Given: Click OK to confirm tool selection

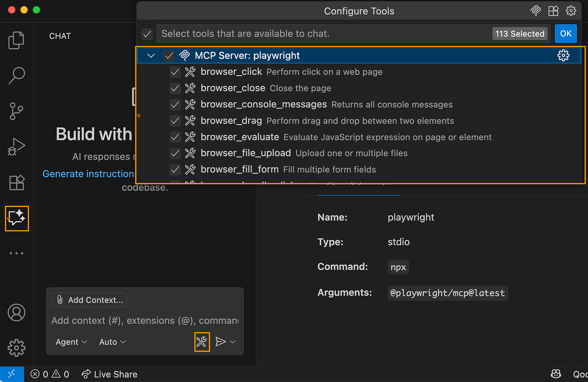Looking at the screenshot, I should (x=566, y=33).
